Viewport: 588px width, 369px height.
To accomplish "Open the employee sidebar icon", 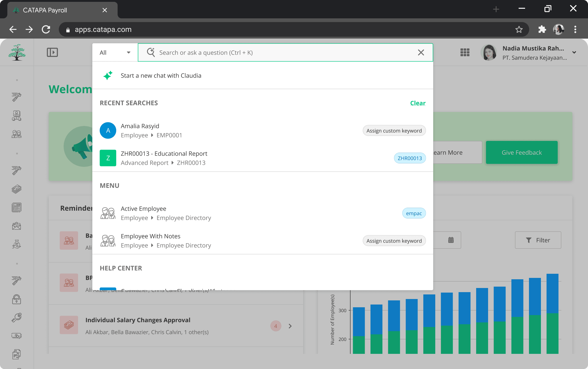I will (x=17, y=134).
